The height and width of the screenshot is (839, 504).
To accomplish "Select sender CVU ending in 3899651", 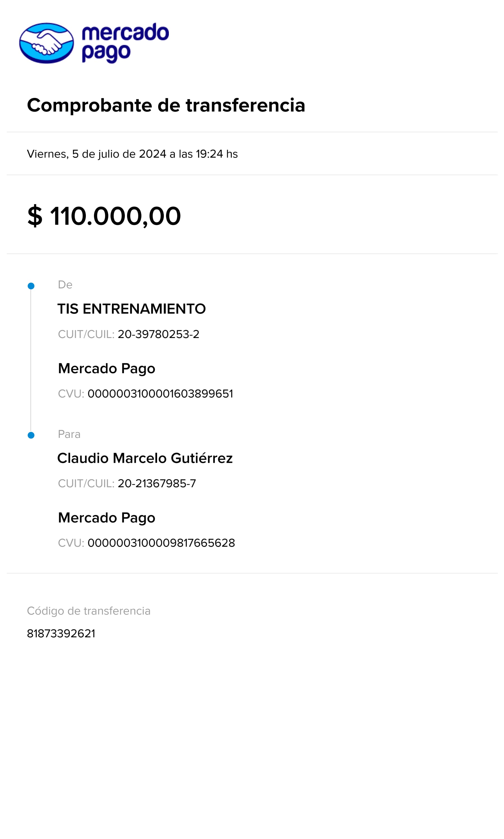I will pos(160,394).
